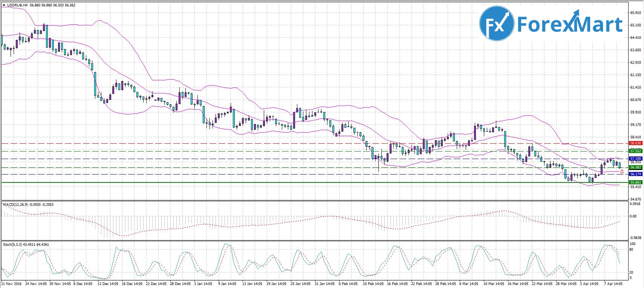Select the green 57.552 level label

point(635,151)
